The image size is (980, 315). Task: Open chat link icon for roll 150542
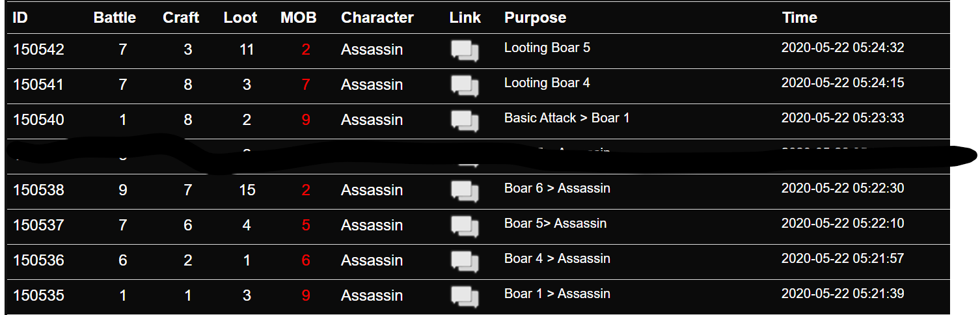(465, 50)
